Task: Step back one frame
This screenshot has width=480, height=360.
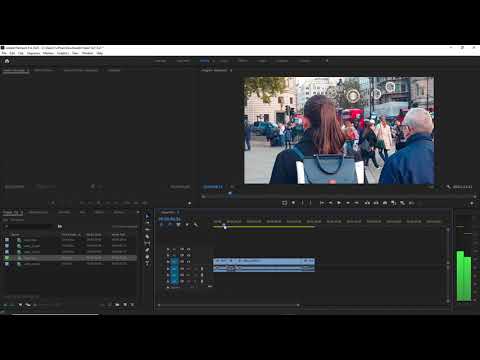Action: pyautogui.click(x=330, y=203)
